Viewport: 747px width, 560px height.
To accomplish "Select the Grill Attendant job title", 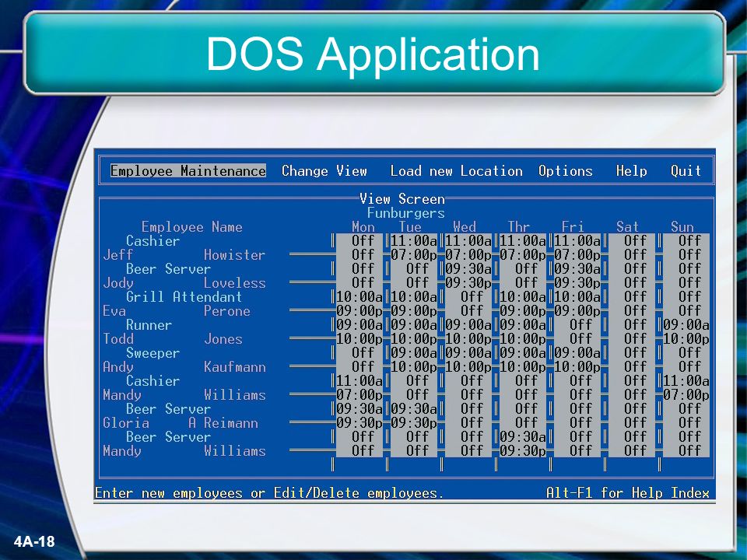I will [184, 296].
